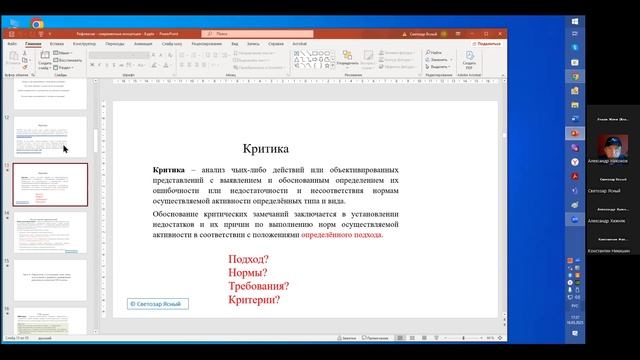Click the Arrange (Упорядочить) icon

click(347, 56)
